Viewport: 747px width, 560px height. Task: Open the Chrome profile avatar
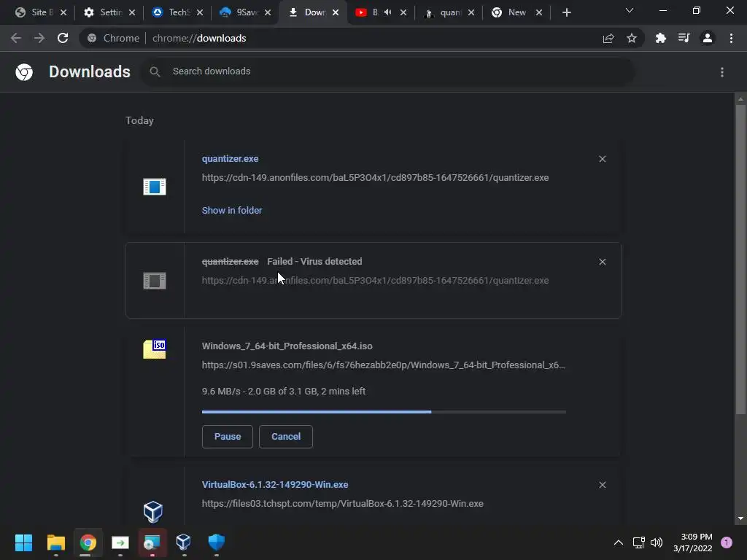click(708, 38)
